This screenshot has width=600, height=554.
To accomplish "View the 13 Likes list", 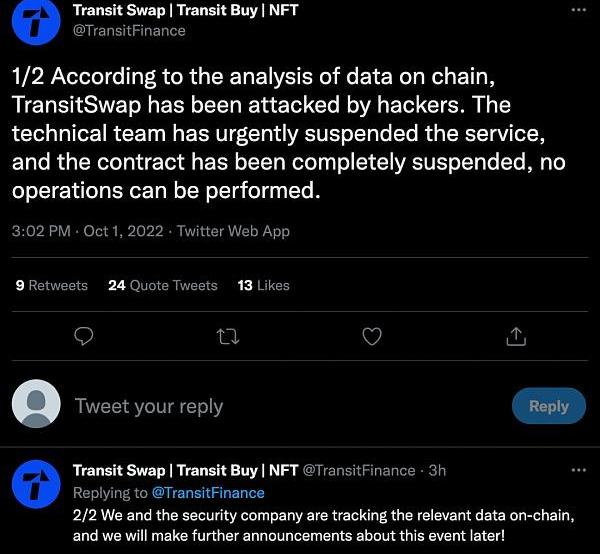I will 263,285.
